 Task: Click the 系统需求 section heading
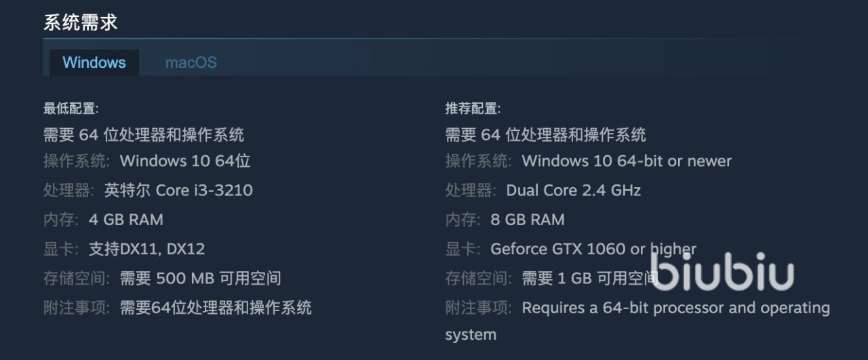point(81,22)
